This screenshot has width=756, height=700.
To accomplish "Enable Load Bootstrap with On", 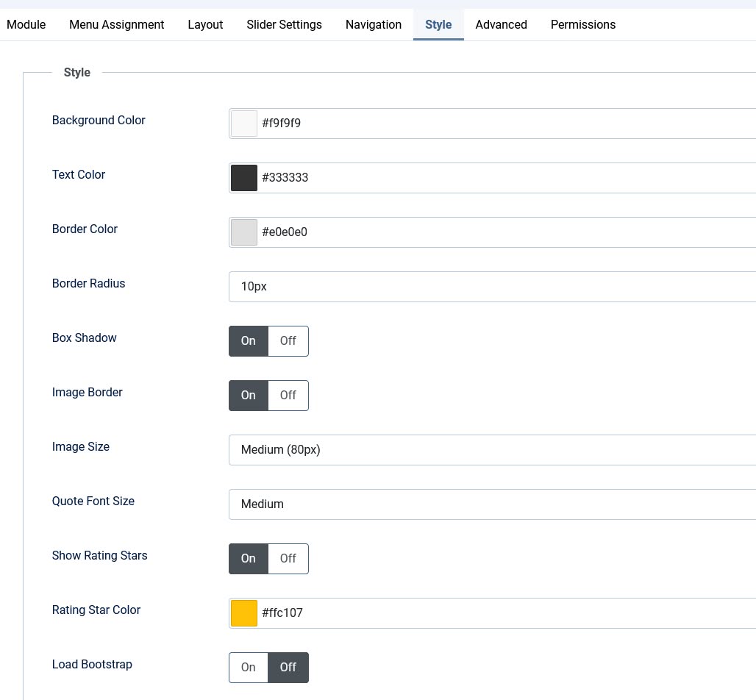I will coord(249,668).
